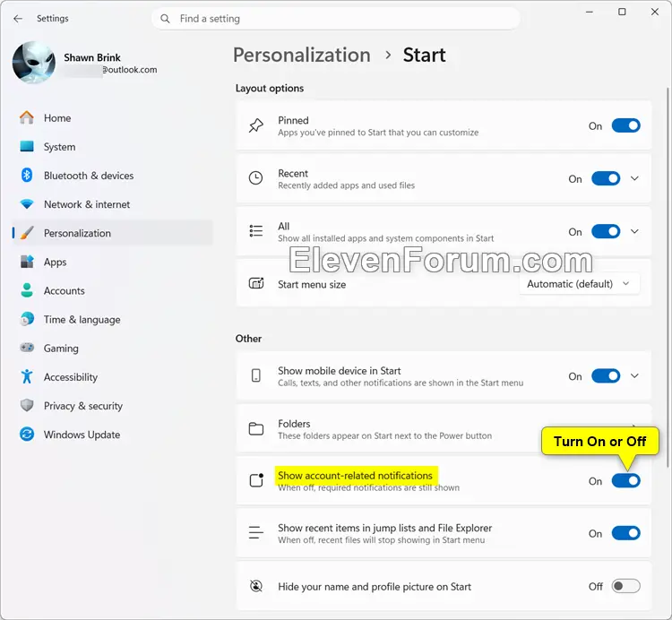This screenshot has width=672, height=620.
Task: Click the Home house icon
Action: click(27, 118)
